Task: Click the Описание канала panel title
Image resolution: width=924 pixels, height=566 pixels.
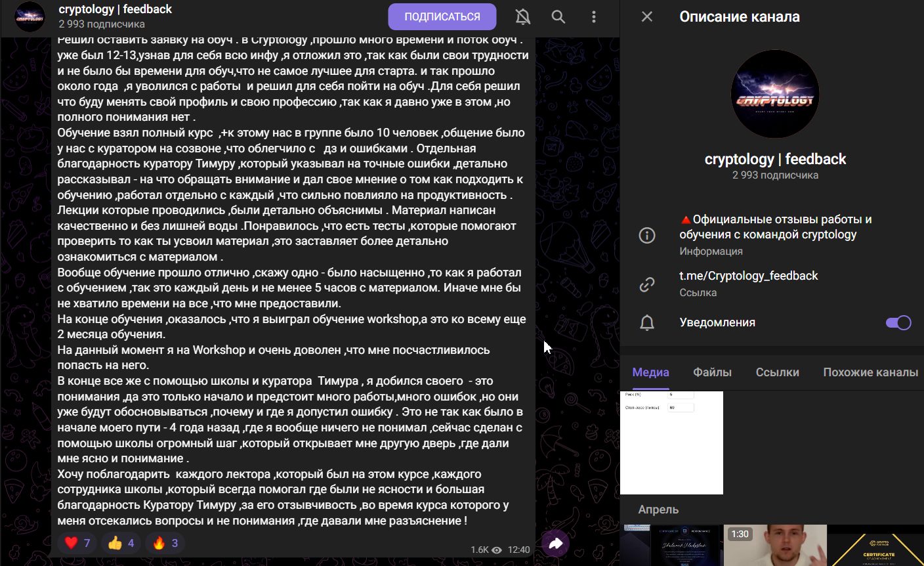Action: click(x=740, y=17)
